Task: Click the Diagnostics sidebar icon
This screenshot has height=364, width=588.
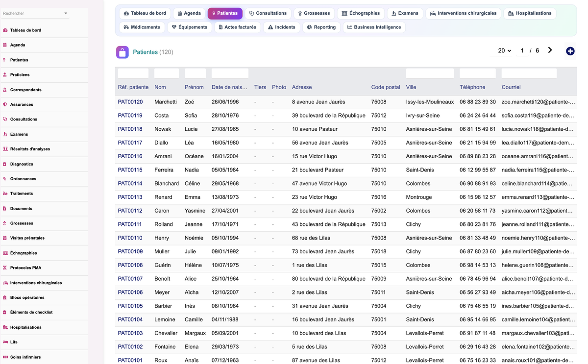Action: pos(5,164)
